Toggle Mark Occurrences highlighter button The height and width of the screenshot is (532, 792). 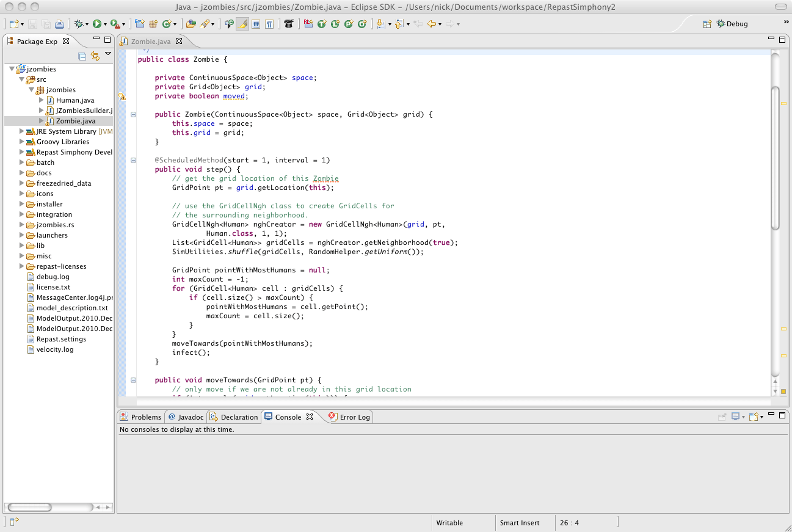click(x=242, y=24)
